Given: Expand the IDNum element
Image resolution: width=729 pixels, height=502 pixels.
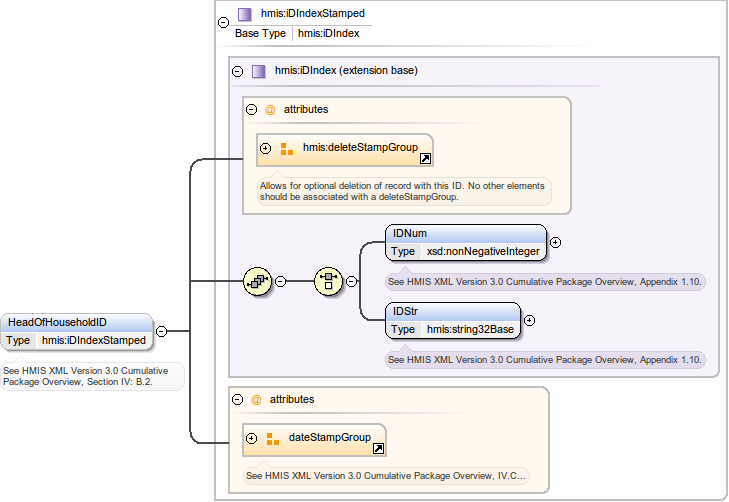Looking at the screenshot, I should [x=556, y=242].
